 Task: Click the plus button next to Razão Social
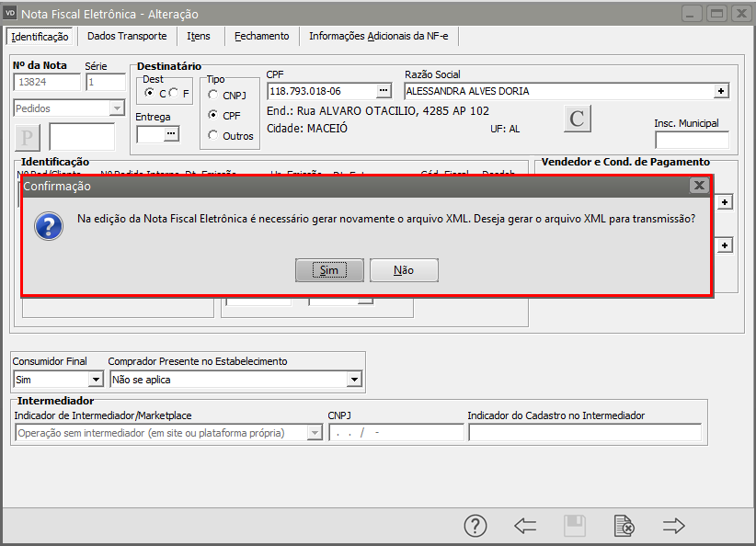click(x=721, y=91)
